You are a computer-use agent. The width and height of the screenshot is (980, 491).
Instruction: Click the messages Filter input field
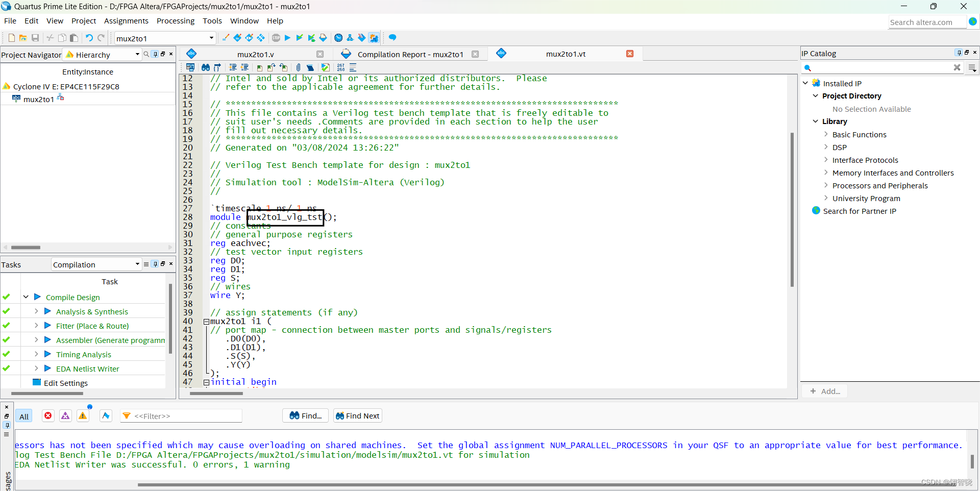181,416
